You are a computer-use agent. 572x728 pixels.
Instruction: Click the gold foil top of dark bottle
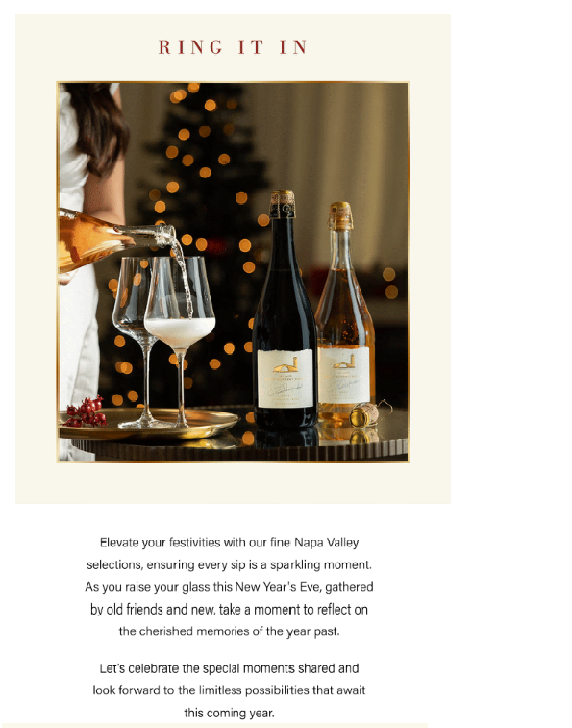283,203
